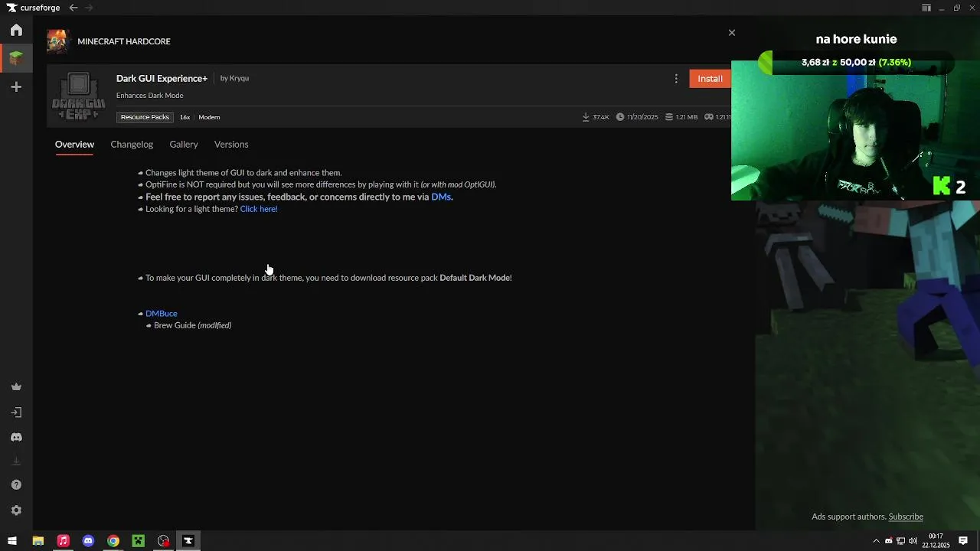Screen dimensions: 980x551
Task: Open the Apple Music taskbar icon
Action: (x=63, y=541)
